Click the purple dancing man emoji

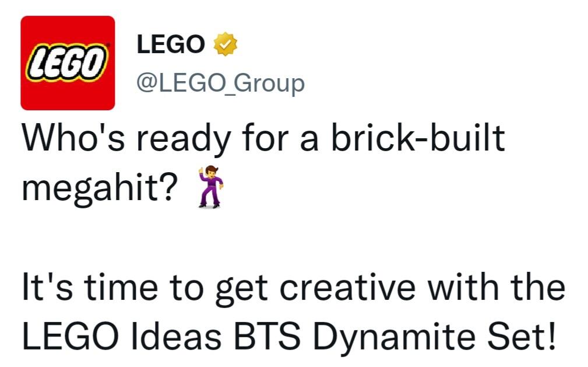click(211, 187)
